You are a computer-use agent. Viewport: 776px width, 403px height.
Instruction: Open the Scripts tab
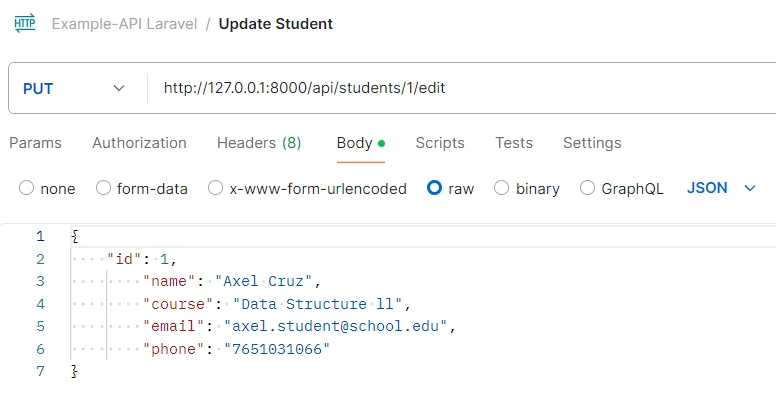tap(440, 143)
